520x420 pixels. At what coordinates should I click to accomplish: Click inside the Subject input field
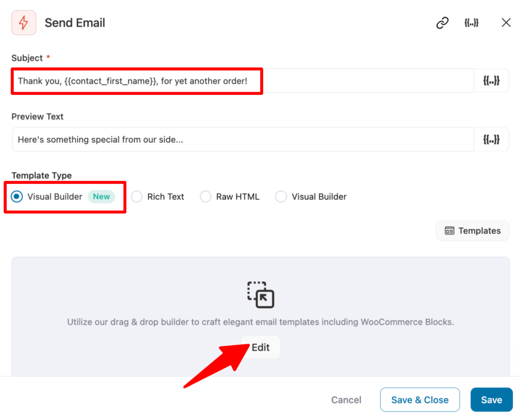[x=203, y=80]
